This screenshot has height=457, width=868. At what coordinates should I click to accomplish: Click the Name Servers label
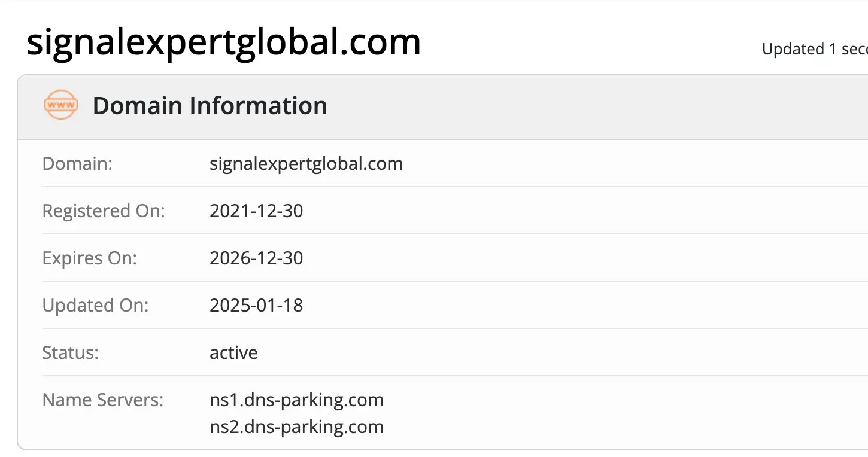102,400
